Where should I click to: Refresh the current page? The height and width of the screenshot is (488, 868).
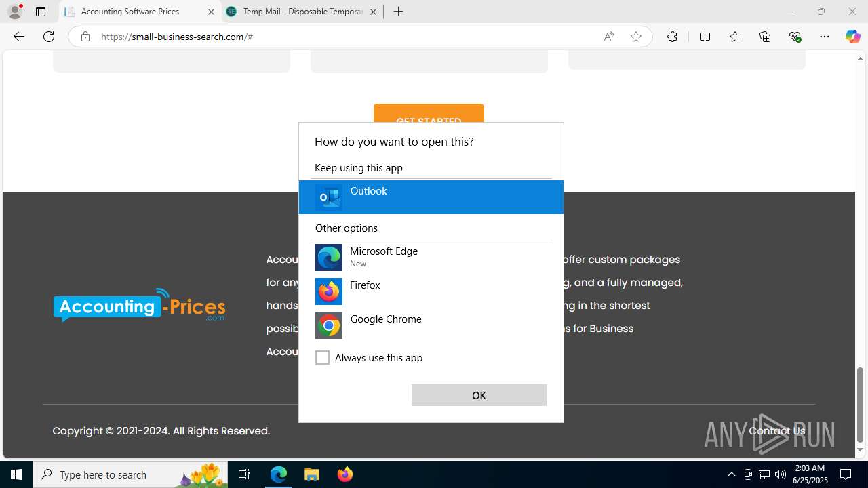(x=49, y=37)
